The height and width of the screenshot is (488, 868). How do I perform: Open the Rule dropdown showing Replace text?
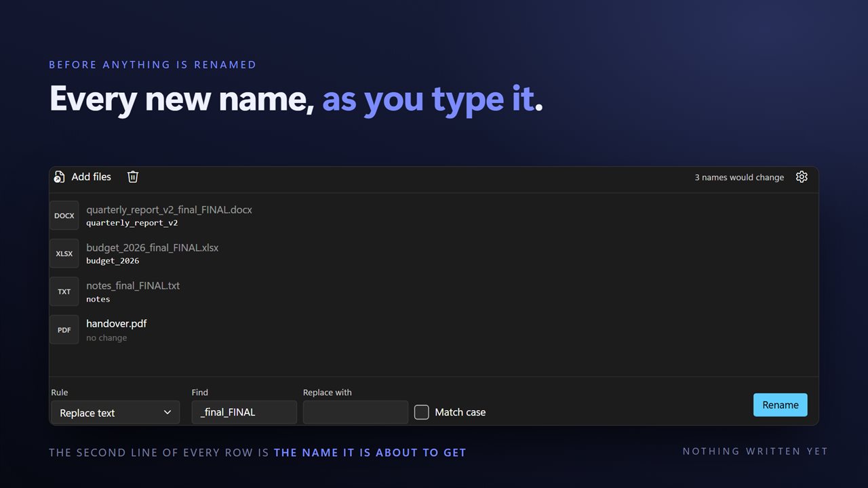tap(115, 412)
